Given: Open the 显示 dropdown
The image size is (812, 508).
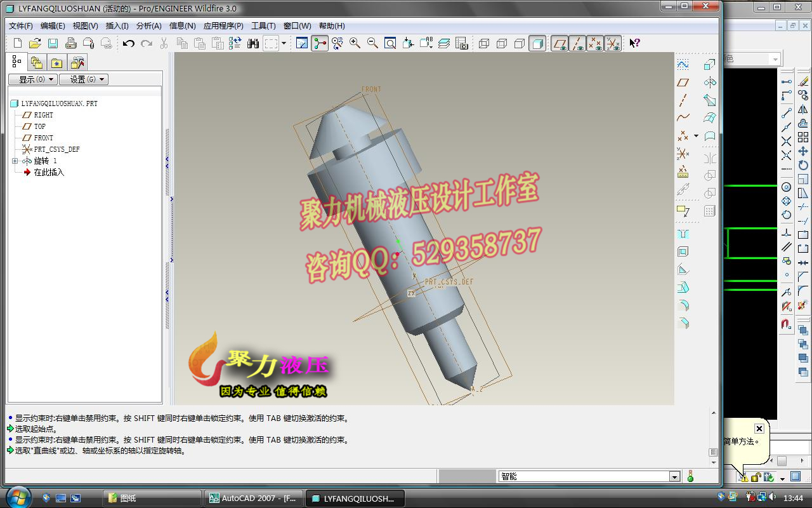Looking at the screenshot, I should tap(33, 79).
